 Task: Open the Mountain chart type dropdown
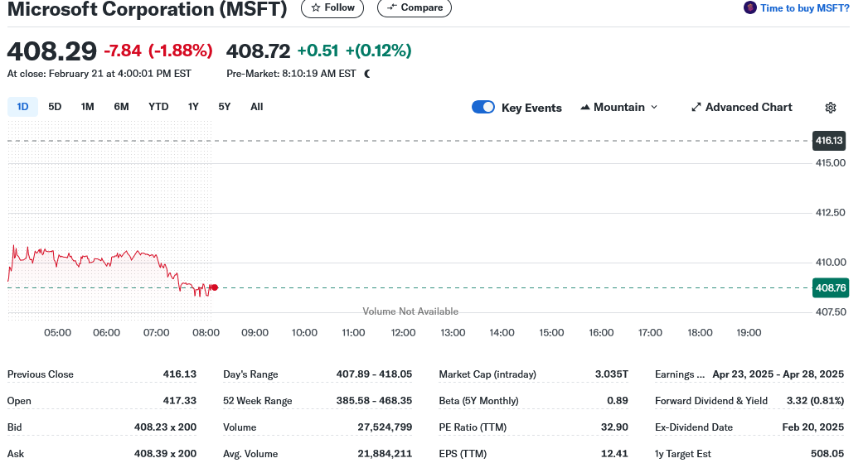tap(619, 108)
